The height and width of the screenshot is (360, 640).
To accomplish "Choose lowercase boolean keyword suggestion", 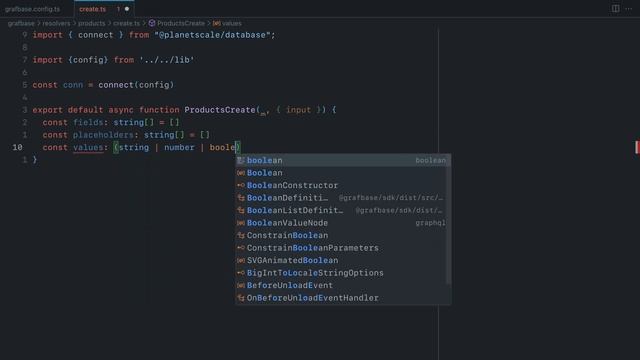I will tap(343, 160).
